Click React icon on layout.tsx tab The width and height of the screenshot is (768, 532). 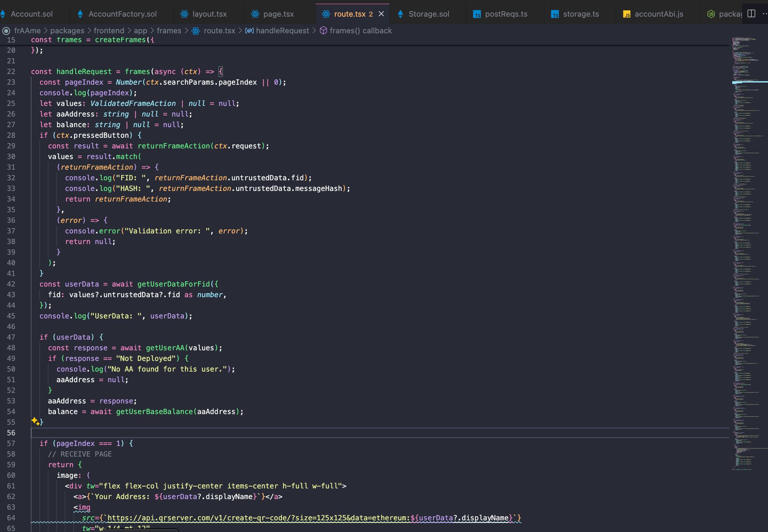[184, 14]
